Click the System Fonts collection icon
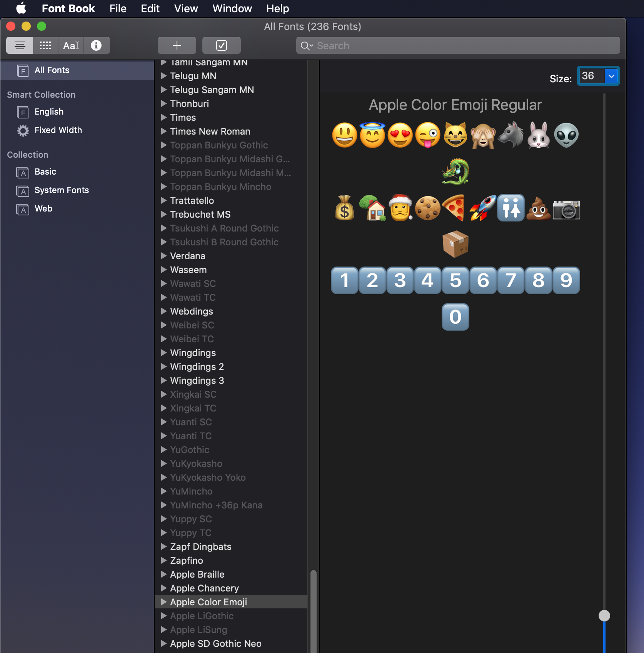The image size is (644, 653). (x=23, y=191)
